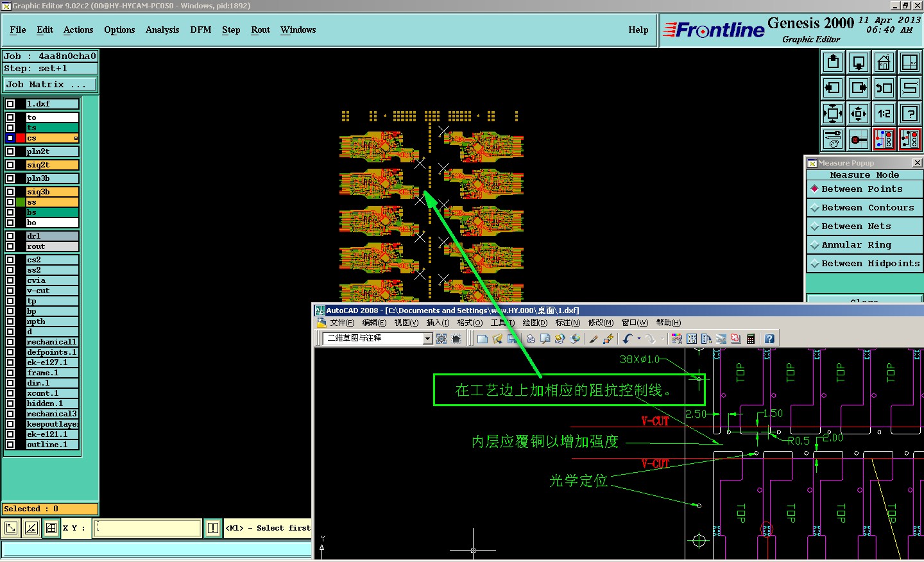Click AutoCAD new document icon
924x562 pixels.
click(x=482, y=339)
